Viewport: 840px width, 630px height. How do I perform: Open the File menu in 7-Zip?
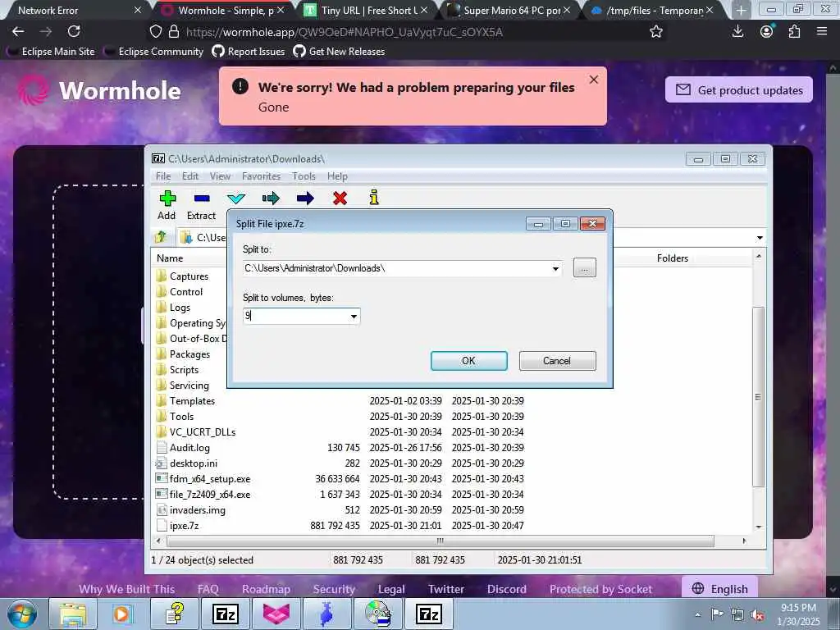click(163, 176)
